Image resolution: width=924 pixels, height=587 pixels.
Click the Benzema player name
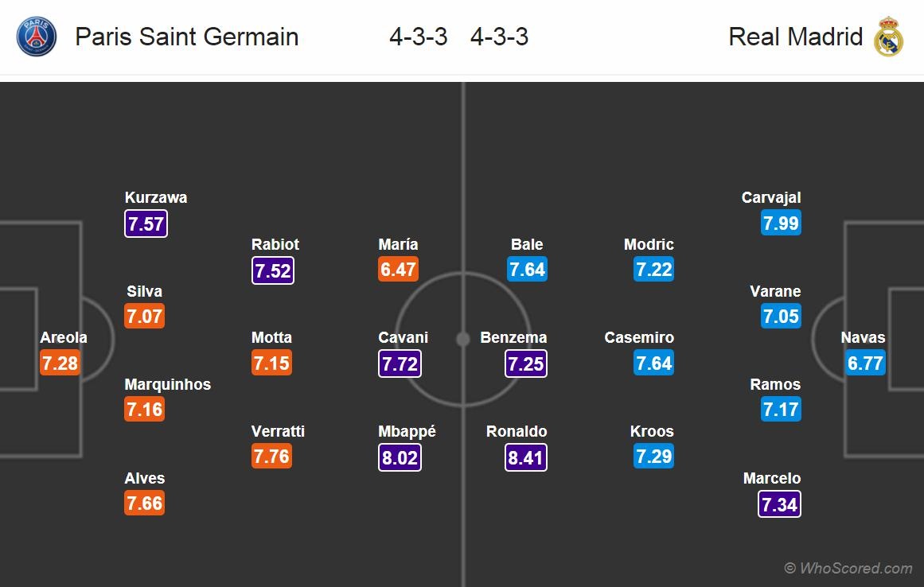[513, 337]
